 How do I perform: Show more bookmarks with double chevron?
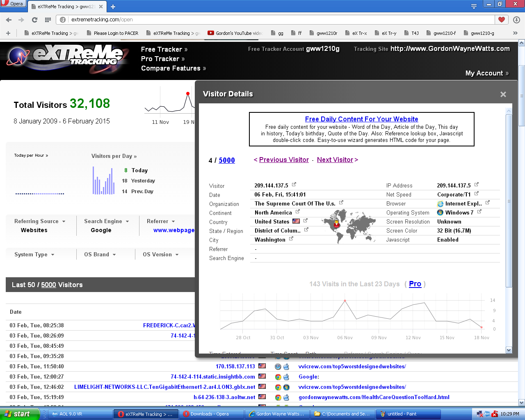[x=515, y=33]
